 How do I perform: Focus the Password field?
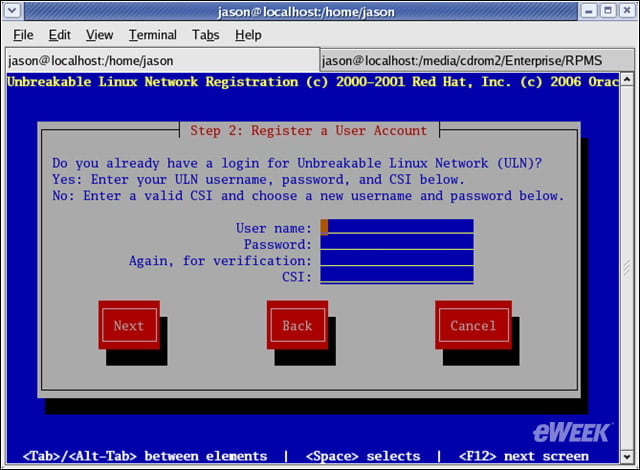397,242
